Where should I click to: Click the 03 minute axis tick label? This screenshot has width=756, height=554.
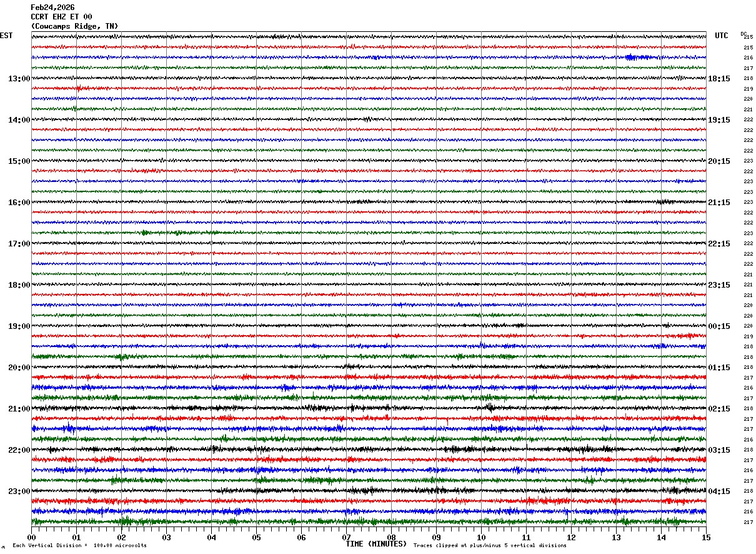tap(167, 537)
